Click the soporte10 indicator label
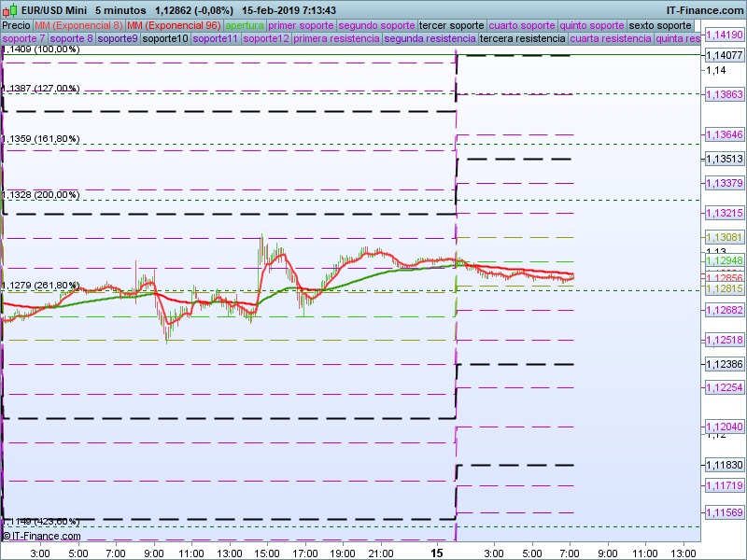Screen dimensions: 747x560 165,39
